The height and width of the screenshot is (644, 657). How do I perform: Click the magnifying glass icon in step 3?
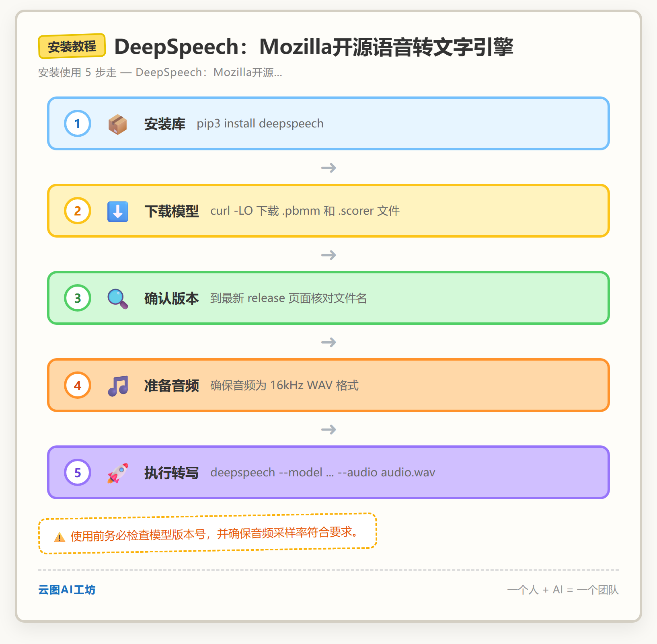coord(118,298)
